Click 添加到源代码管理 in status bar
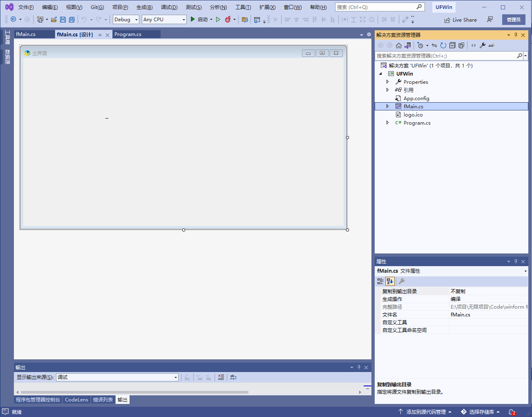The width and height of the screenshot is (532, 417). pyautogui.click(x=425, y=412)
